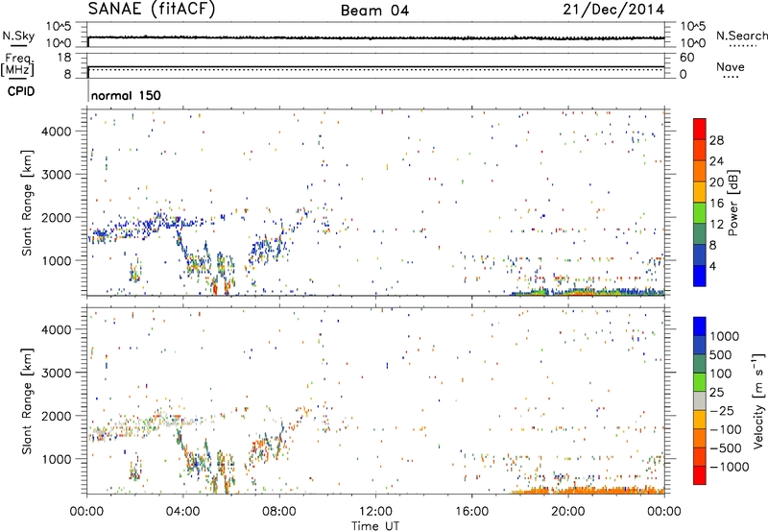Click the N.Sky noise trace line
Viewport: 768px width, 532px height.
(375, 37)
